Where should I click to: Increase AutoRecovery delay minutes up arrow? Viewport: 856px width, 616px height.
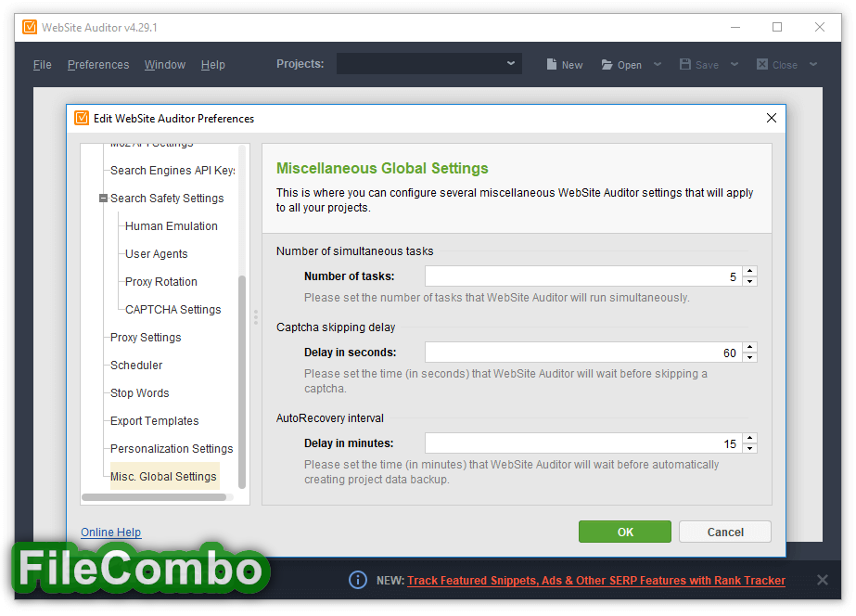click(750, 438)
